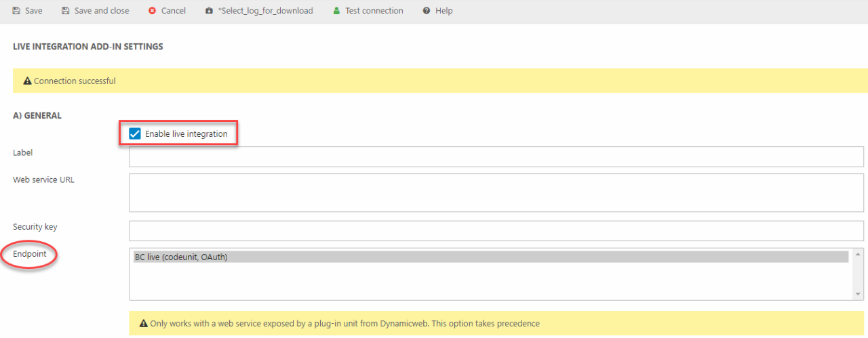Viewport: 868px width, 338px height.
Task: Click the Security key input field
Action: click(x=496, y=230)
